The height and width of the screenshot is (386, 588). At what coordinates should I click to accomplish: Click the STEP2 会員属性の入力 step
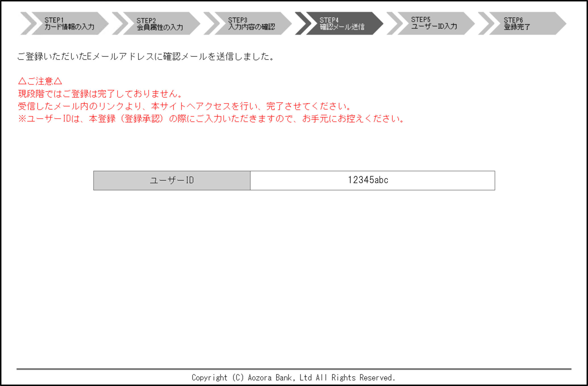pos(160,24)
